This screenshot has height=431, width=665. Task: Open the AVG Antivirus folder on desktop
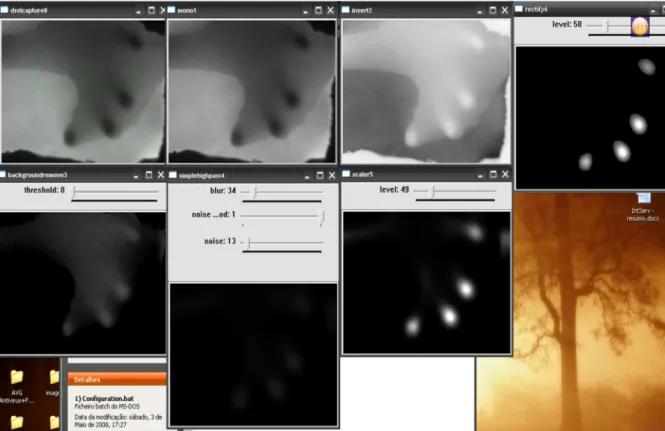click(x=17, y=386)
